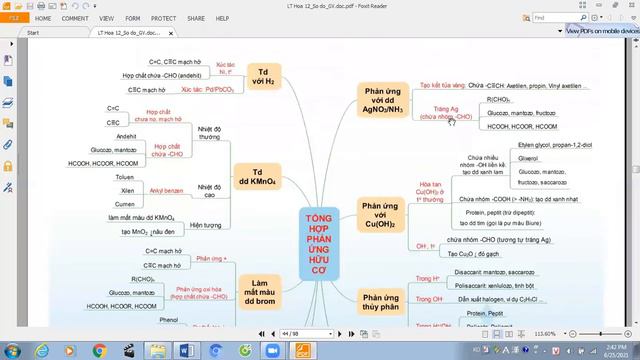Viewport: 640px width, 360px height.
Task: Open the Windows Start button
Action: (12, 351)
